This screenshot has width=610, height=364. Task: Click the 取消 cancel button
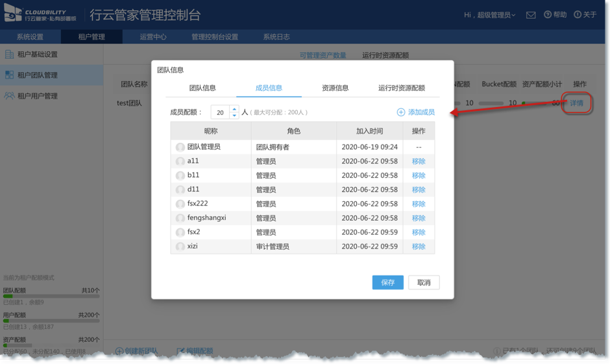[424, 282]
